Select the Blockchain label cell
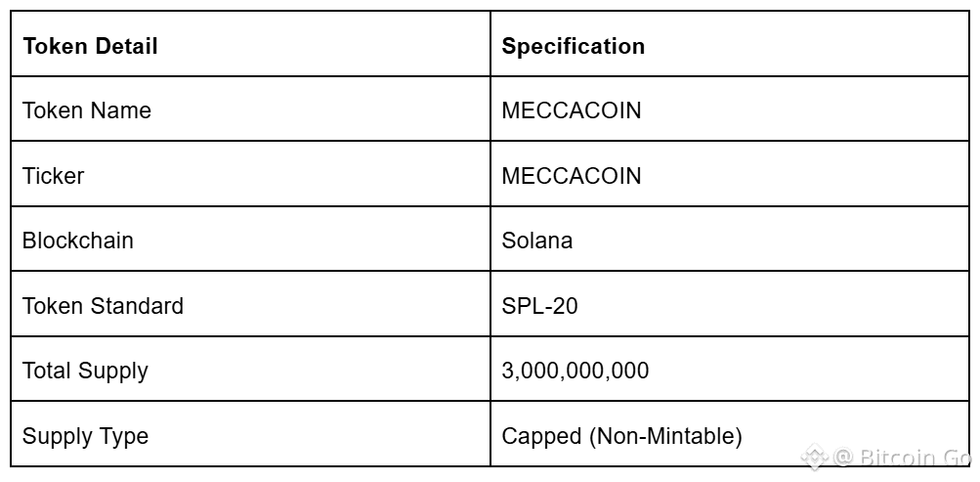The width and height of the screenshot is (980, 482). click(x=78, y=241)
